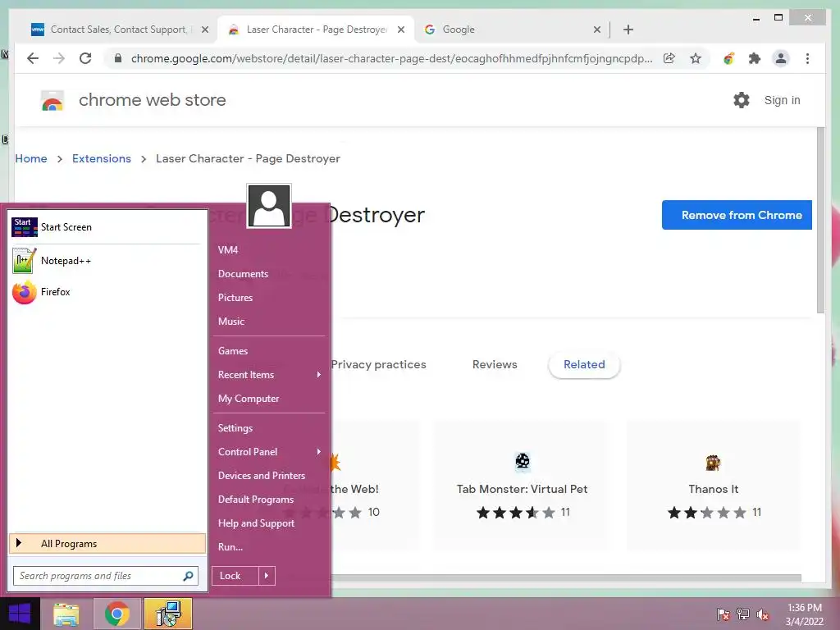Click the Windows Start button

click(20, 614)
